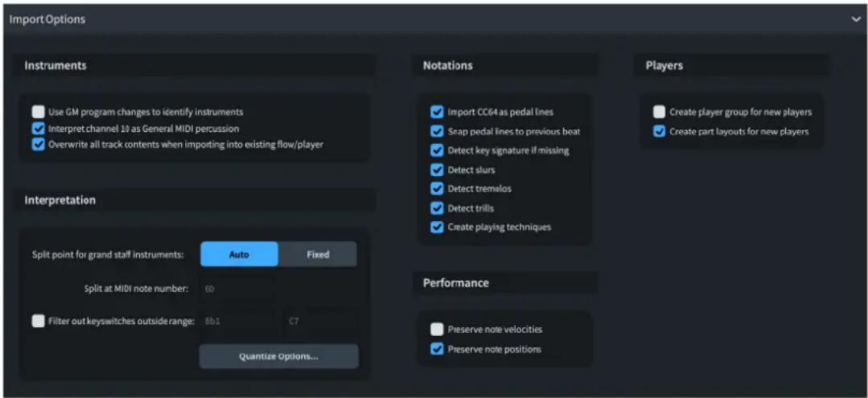Viewport: 868px width, 398px height.
Task: Click 'Split point for grand staff instruments' label
Action: coord(108,255)
